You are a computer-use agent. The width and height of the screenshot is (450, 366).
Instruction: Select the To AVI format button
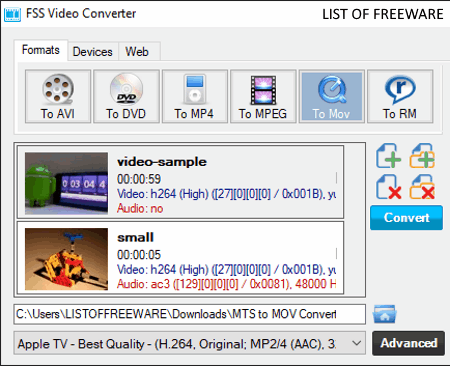pos(58,96)
